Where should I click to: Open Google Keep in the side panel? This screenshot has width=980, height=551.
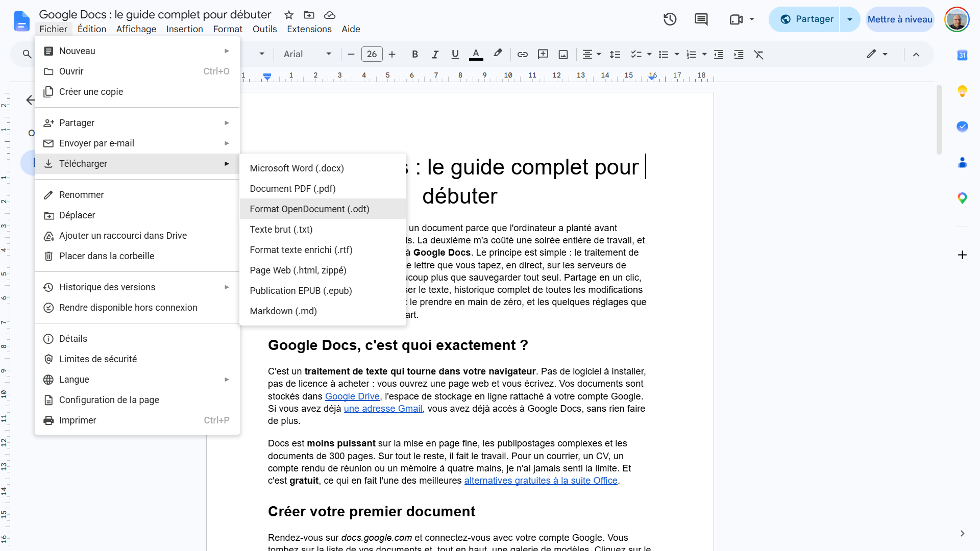point(962,91)
